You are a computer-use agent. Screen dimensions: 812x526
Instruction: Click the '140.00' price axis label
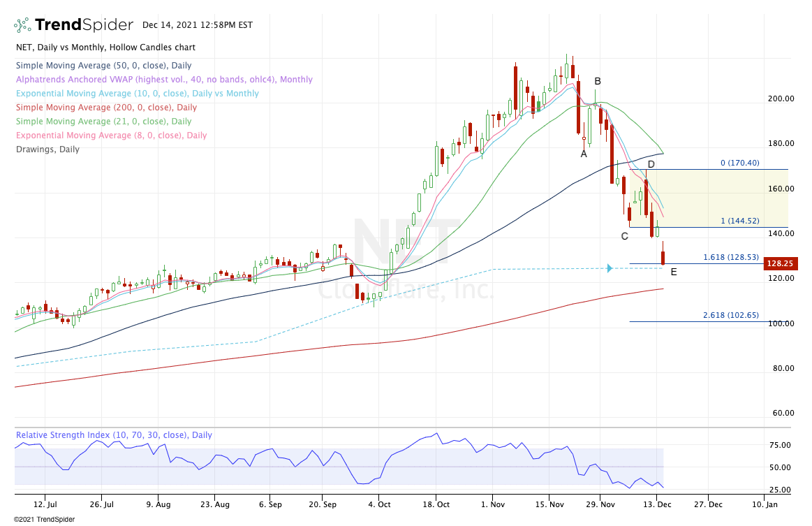(781, 233)
